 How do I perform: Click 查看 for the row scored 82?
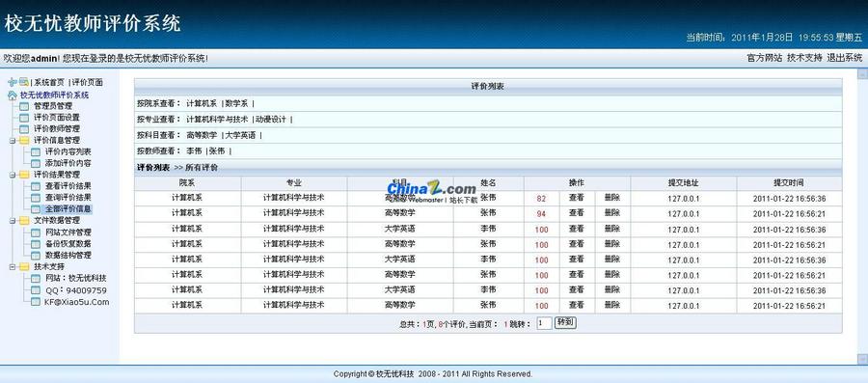coord(577,198)
